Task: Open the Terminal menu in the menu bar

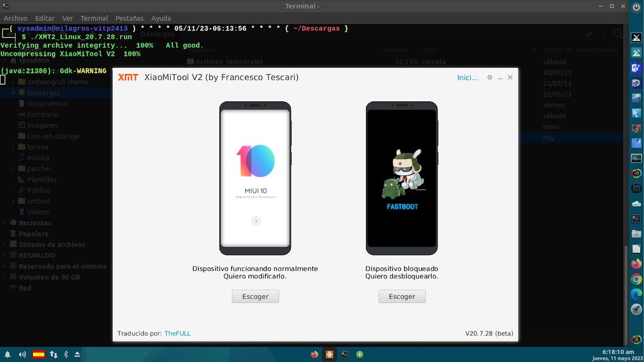Action: pos(94,18)
